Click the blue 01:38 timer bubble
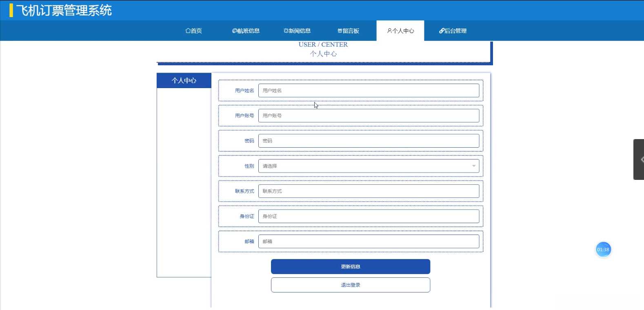644x310 pixels. point(603,250)
